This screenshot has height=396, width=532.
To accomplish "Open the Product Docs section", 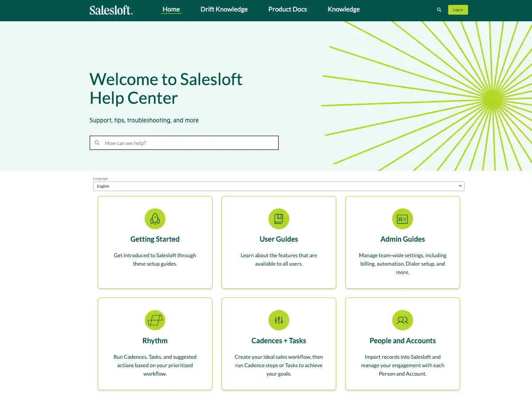I will (288, 9).
